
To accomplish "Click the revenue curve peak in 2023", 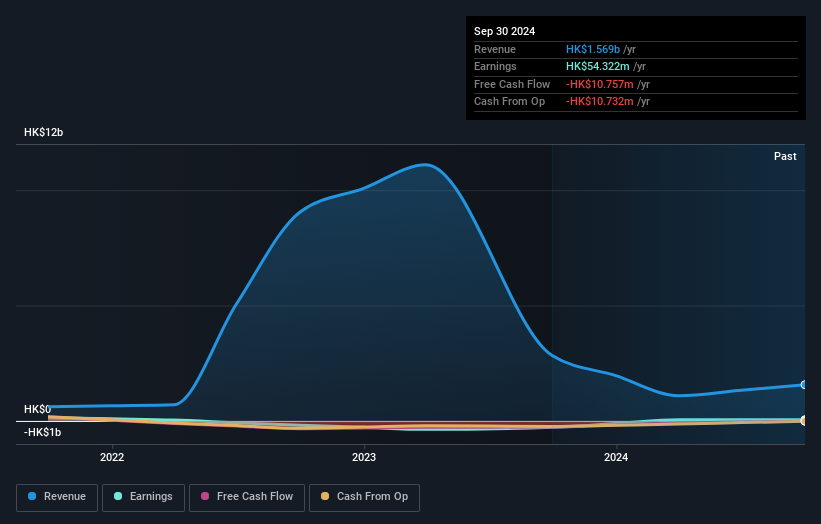I will 425,164.
